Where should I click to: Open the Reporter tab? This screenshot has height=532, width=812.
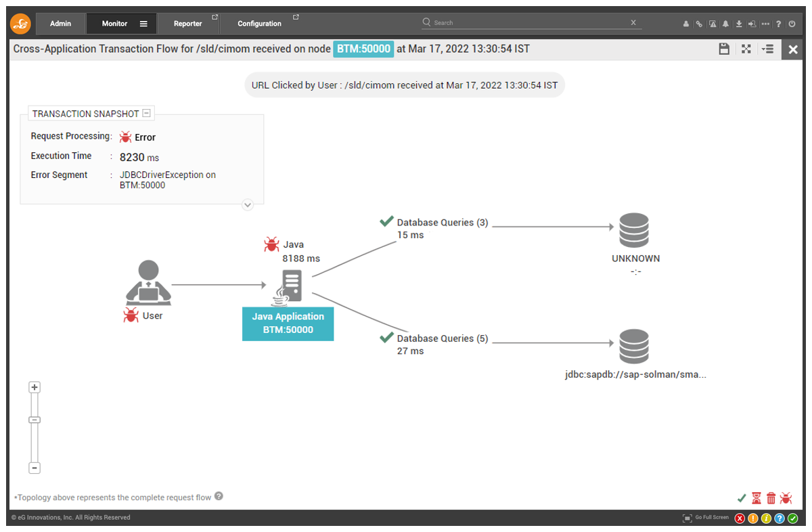[x=188, y=24]
